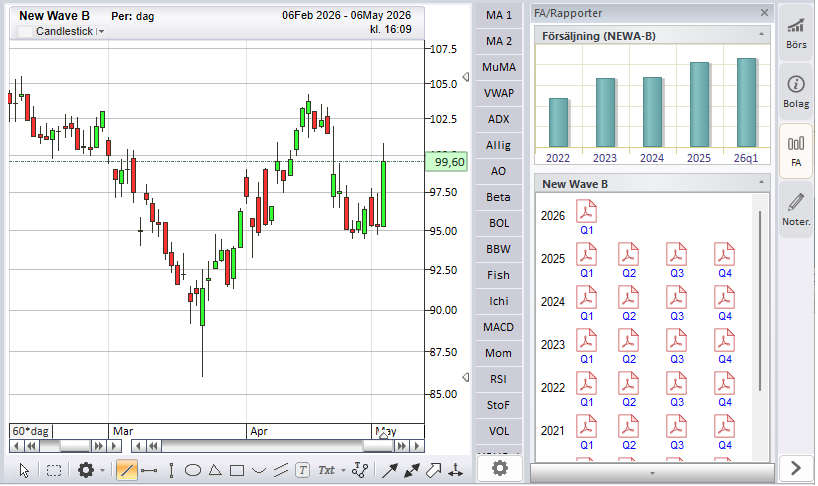
Task: Click the StoF indicator button
Action: pyautogui.click(x=499, y=405)
